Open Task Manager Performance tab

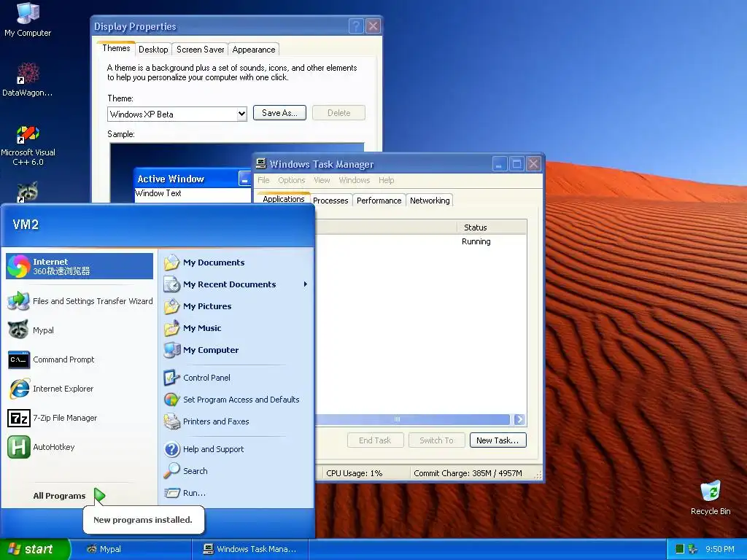tap(379, 201)
